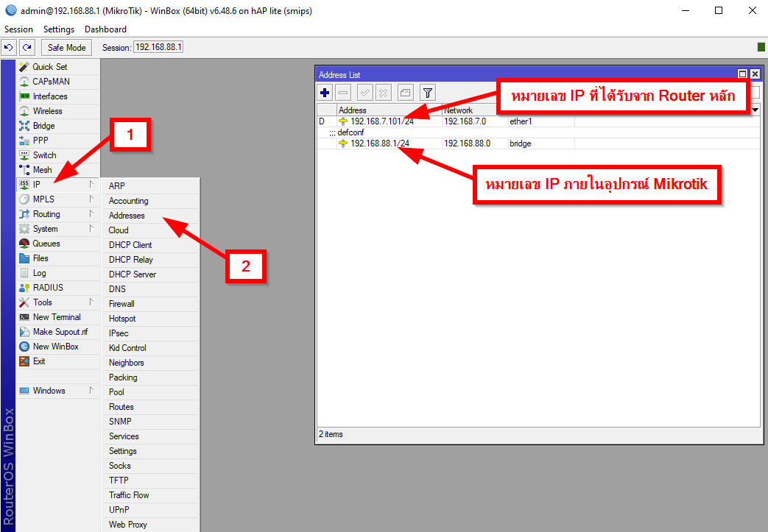Select DHCP Relay in IP submenu
This screenshot has height=532, width=768.
click(150, 260)
